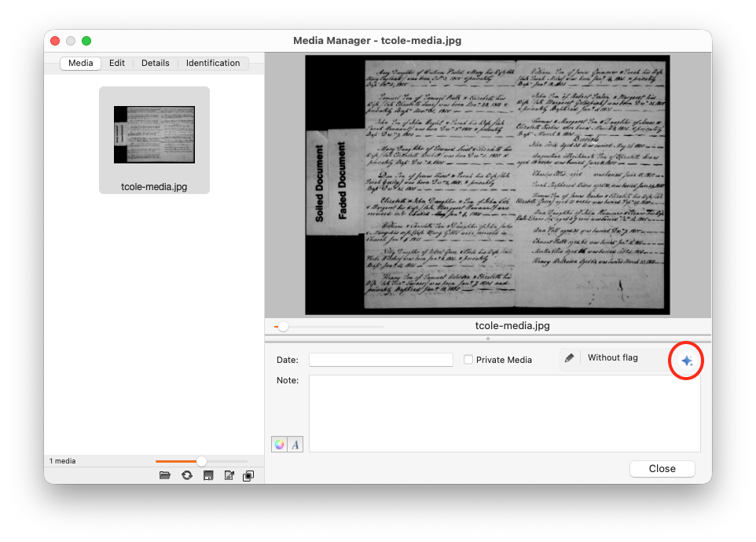Switch to the Details tab
Viewport: 756px width, 542px height.
(x=156, y=63)
